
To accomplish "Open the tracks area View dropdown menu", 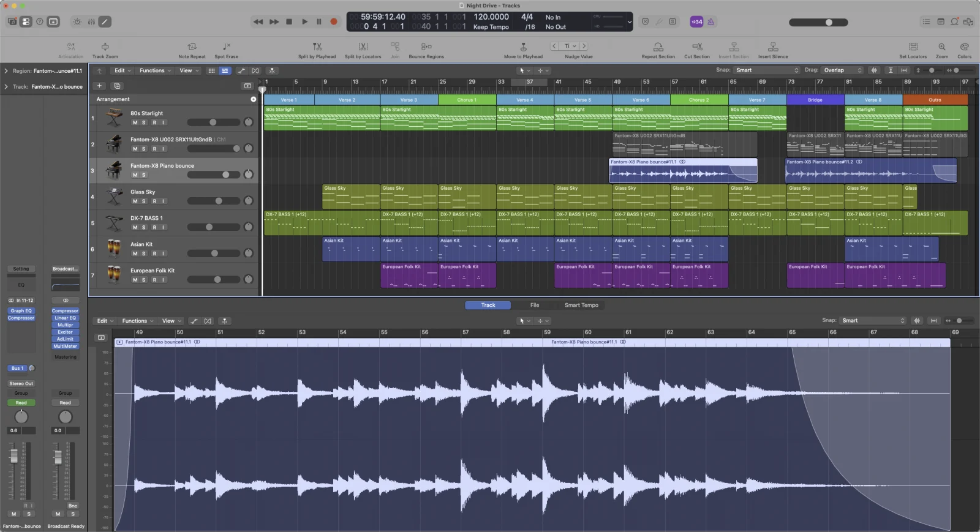I will pyautogui.click(x=188, y=70).
